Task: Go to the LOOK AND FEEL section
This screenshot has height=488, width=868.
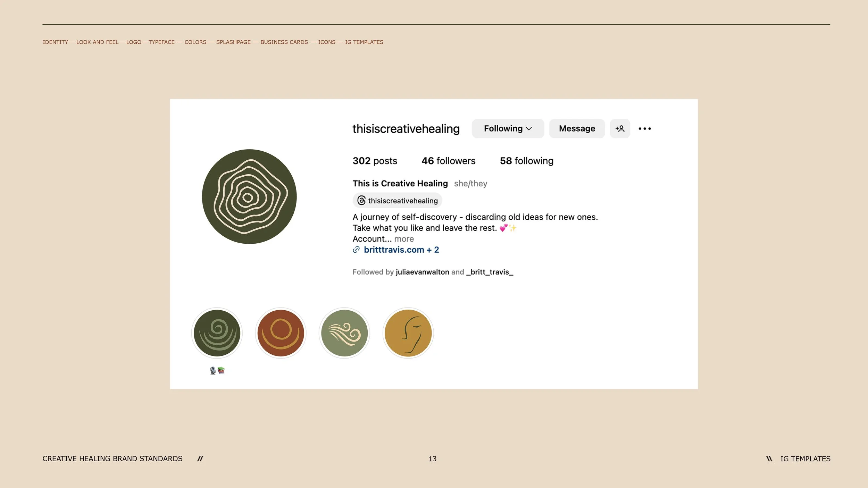Action: click(x=98, y=42)
